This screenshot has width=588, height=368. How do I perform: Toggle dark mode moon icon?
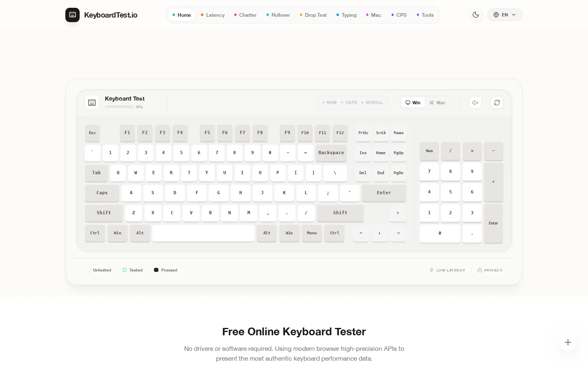tap(476, 15)
